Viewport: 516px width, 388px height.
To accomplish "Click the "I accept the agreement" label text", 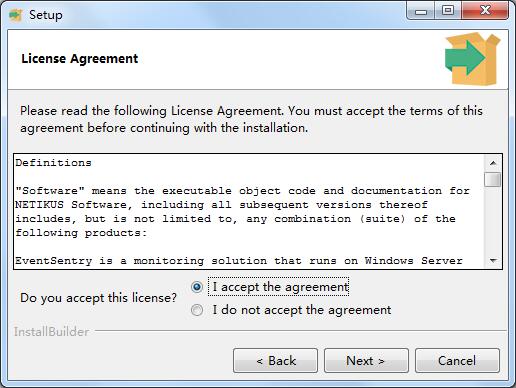I will click(280, 287).
